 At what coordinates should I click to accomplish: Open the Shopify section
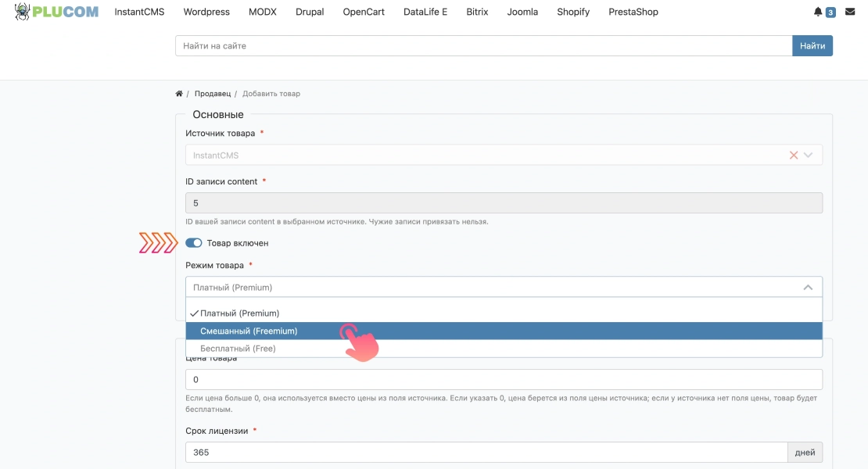click(x=573, y=12)
